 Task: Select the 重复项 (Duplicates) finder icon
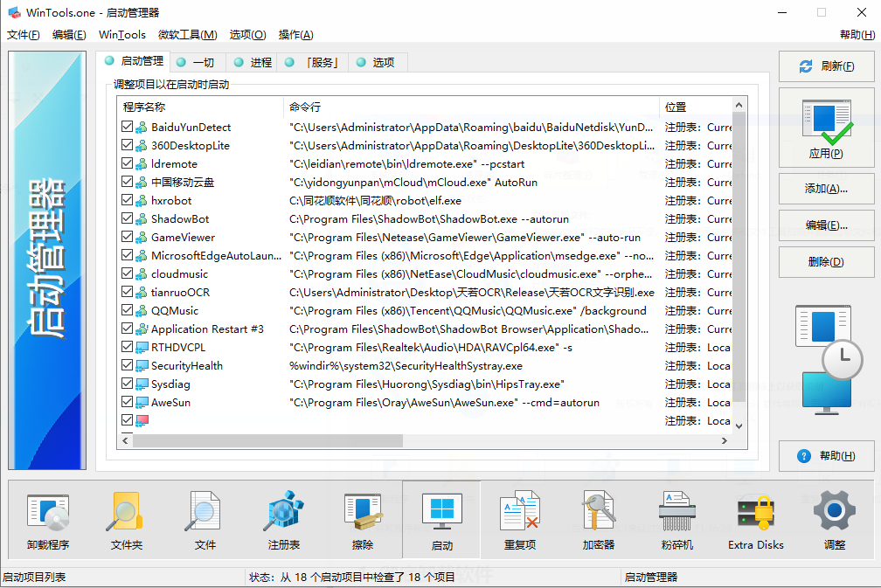tap(519, 519)
